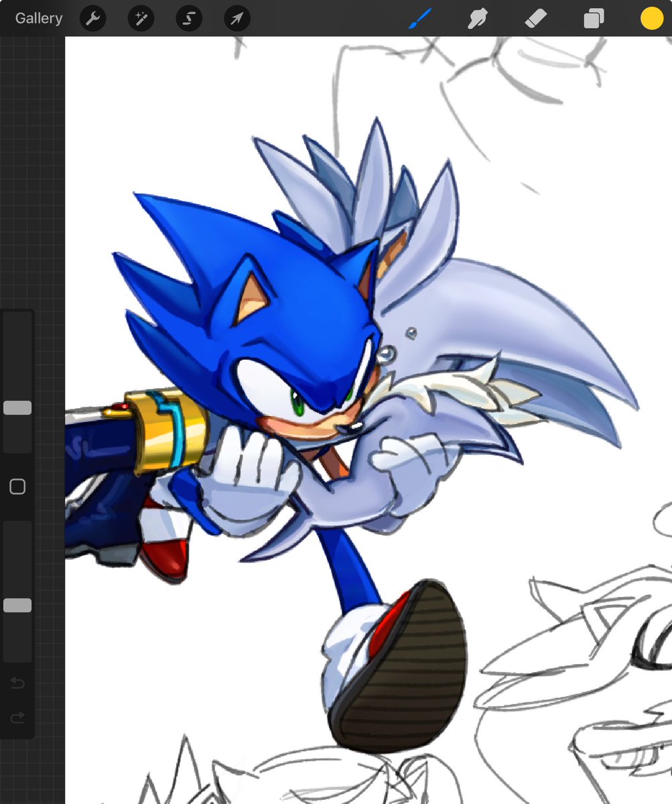The image size is (672, 804).
Task: Redo the last undone stroke
Action: 17,718
